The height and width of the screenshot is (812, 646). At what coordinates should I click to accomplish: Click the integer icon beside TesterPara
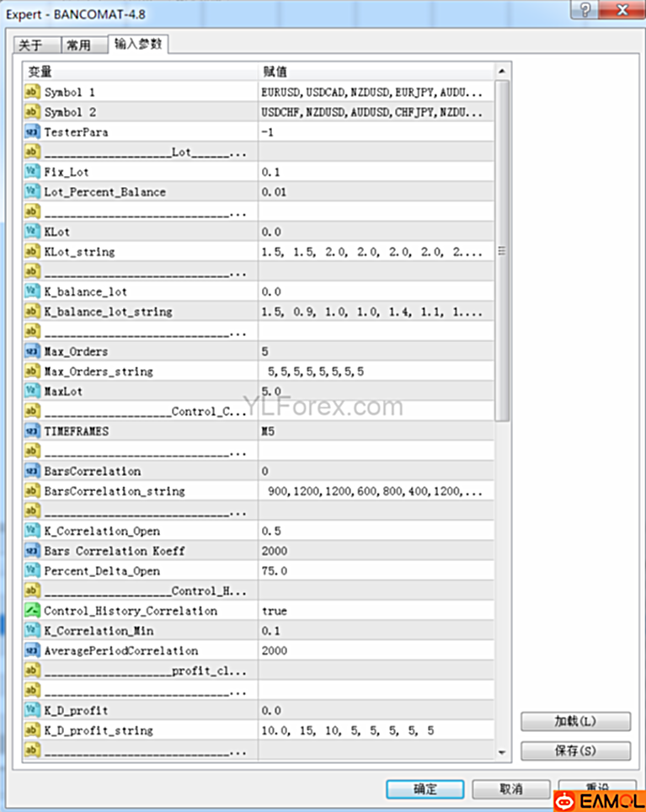click(x=32, y=132)
